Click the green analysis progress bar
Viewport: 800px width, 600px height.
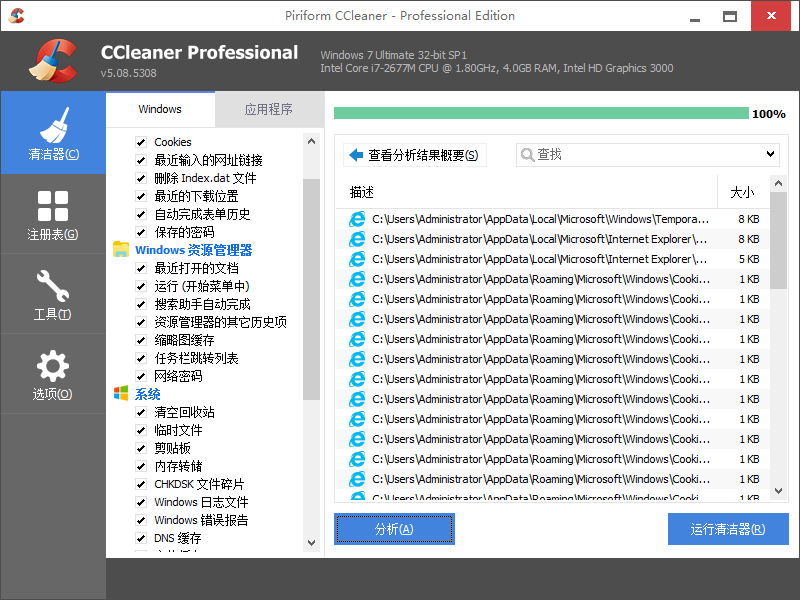(541, 114)
